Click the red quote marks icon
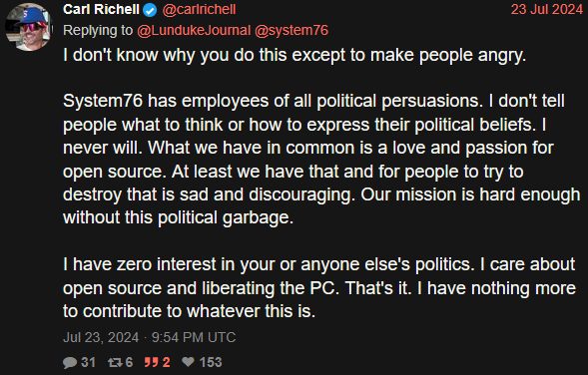Screen dimensions: 588x375 (151, 362)
